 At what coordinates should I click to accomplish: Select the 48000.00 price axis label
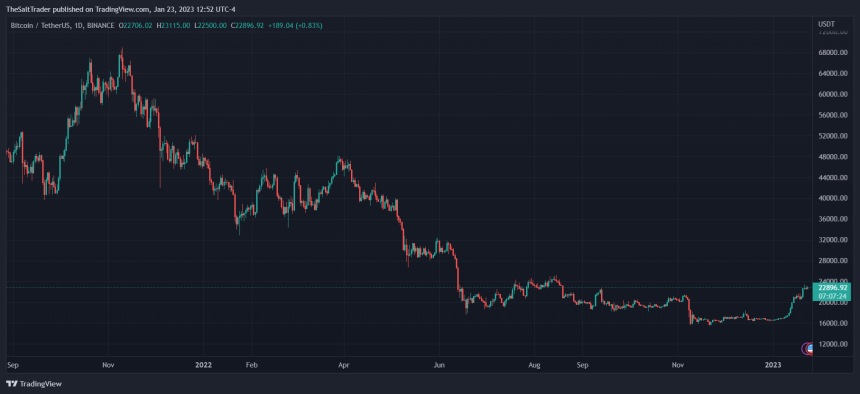click(x=833, y=157)
